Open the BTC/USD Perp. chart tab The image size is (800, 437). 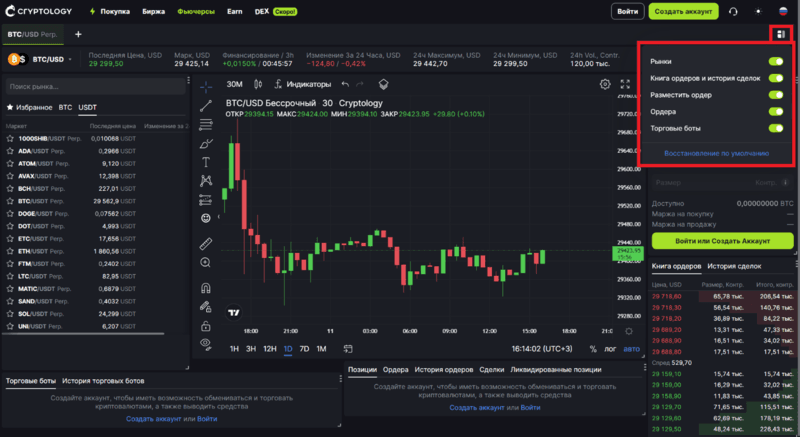[32, 34]
